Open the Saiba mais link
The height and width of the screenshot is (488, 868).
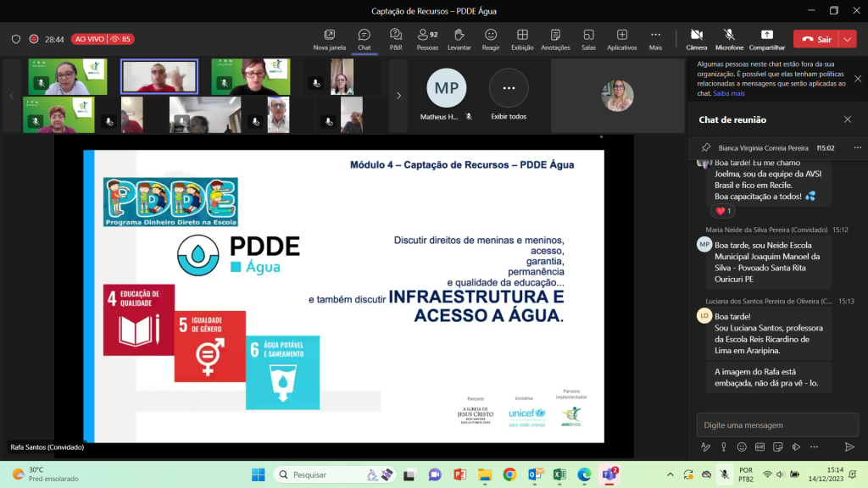coord(728,93)
